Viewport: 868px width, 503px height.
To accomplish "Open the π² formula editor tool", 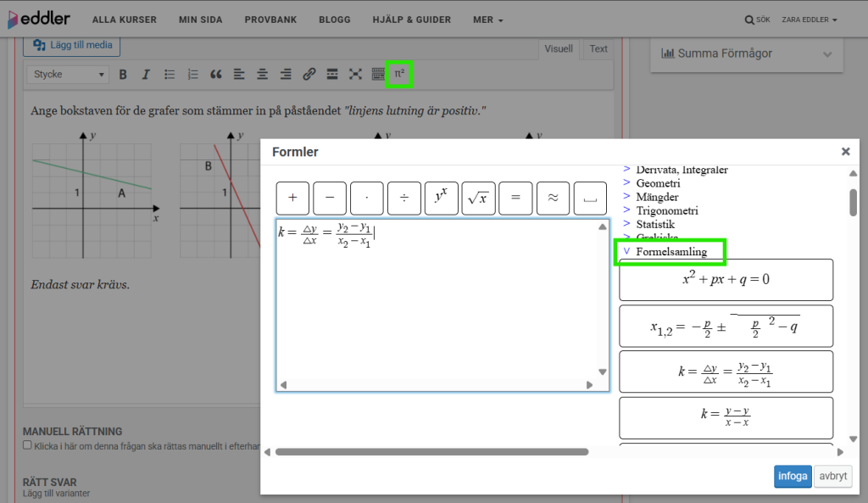I will point(398,75).
